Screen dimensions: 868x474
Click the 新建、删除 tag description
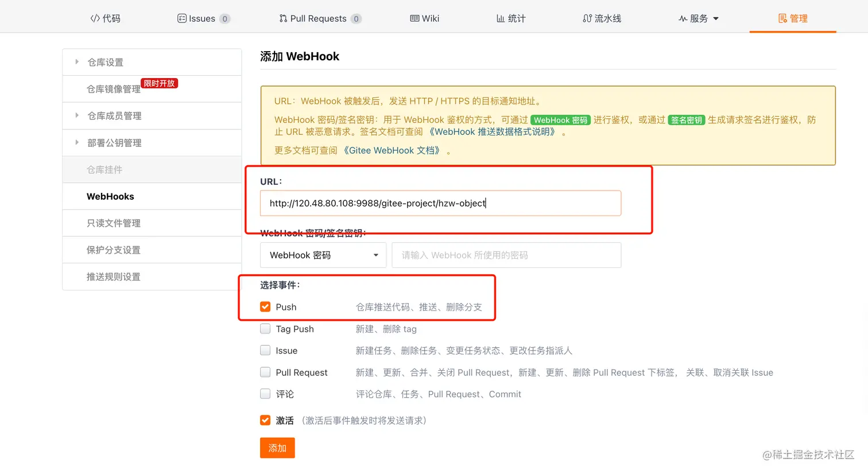tap(386, 329)
